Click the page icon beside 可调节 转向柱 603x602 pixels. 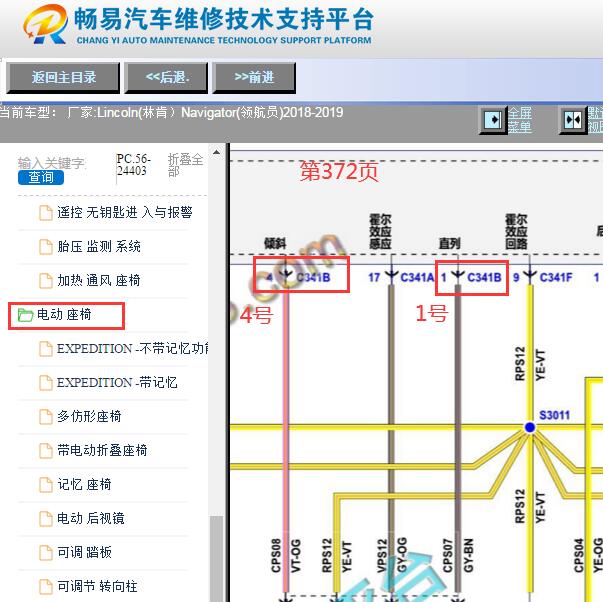(x=46, y=587)
